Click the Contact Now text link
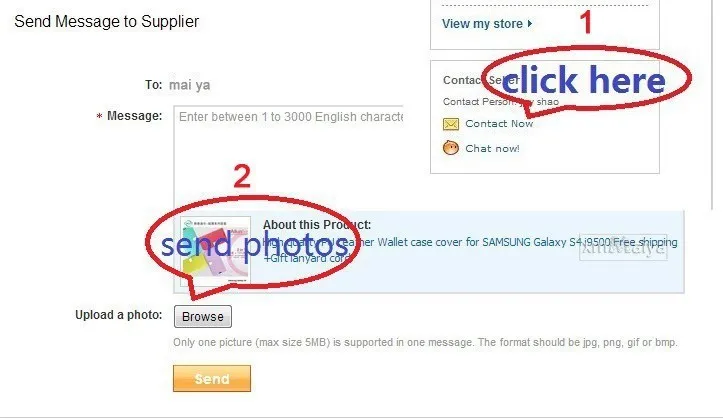Image resolution: width=723 pixels, height=419 pixels. coord(499,124)
